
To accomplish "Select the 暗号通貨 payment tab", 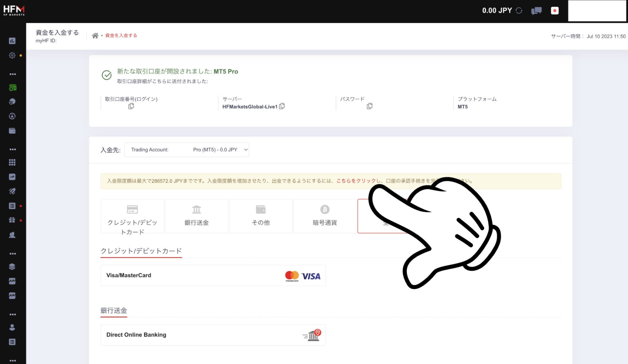I will pos(325,216).
